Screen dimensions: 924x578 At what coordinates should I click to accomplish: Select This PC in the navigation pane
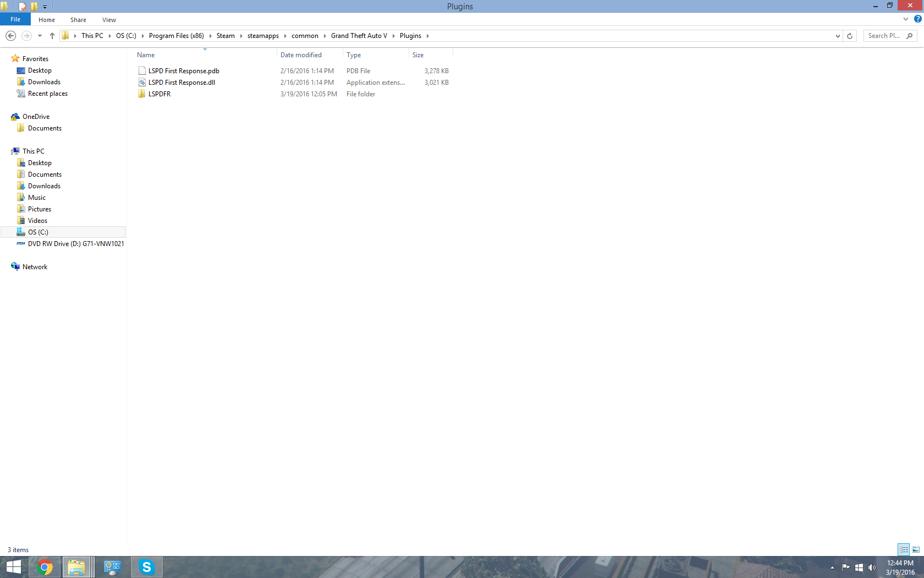click(33, 151)
